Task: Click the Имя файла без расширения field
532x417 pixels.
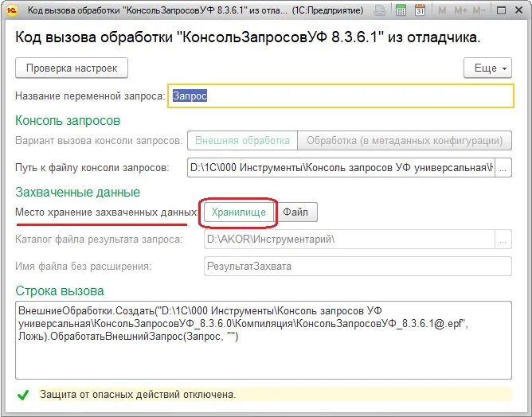Action: tap(358, 266)
